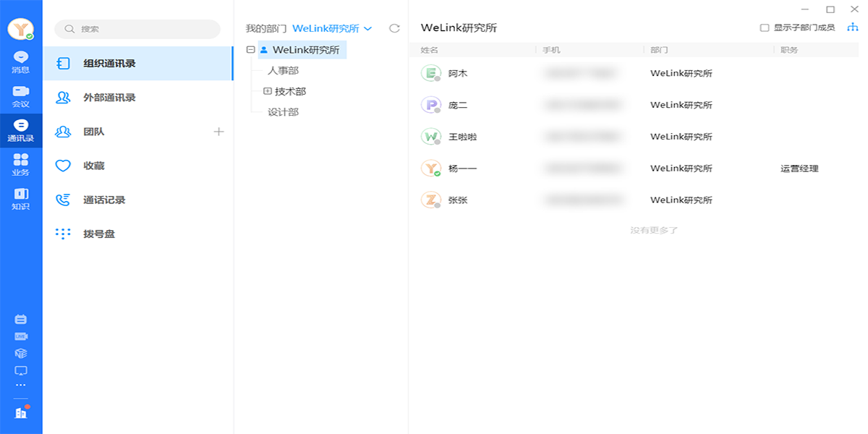Refresh the department tree
Viewport: 868px width, 434px height.
[393, 28]
